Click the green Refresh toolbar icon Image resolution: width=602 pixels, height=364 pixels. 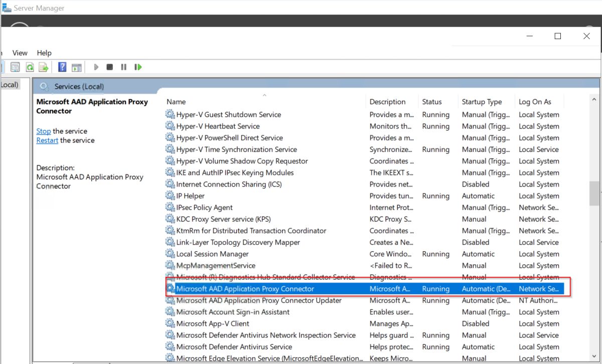30,67
